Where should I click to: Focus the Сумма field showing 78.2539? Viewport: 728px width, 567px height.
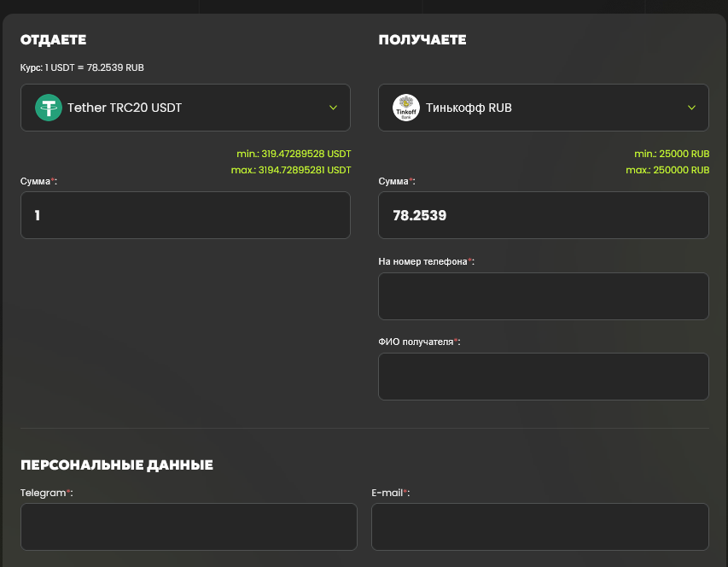point(543,215)
